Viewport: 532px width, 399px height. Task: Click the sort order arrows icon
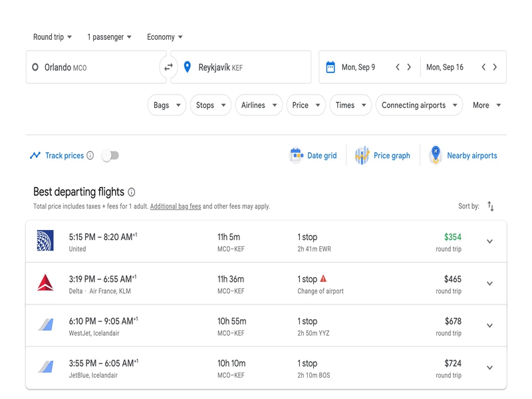click(491, 206)
